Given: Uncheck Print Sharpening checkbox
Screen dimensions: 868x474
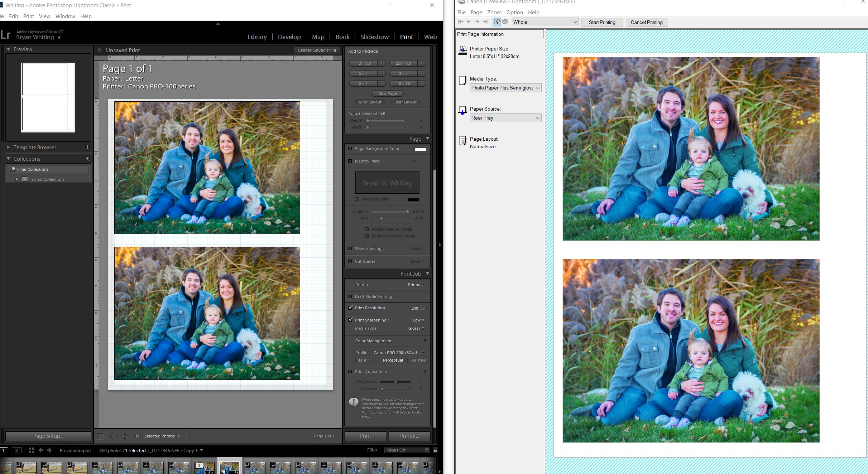Looking at the screenshot, I should coord(350,320).
